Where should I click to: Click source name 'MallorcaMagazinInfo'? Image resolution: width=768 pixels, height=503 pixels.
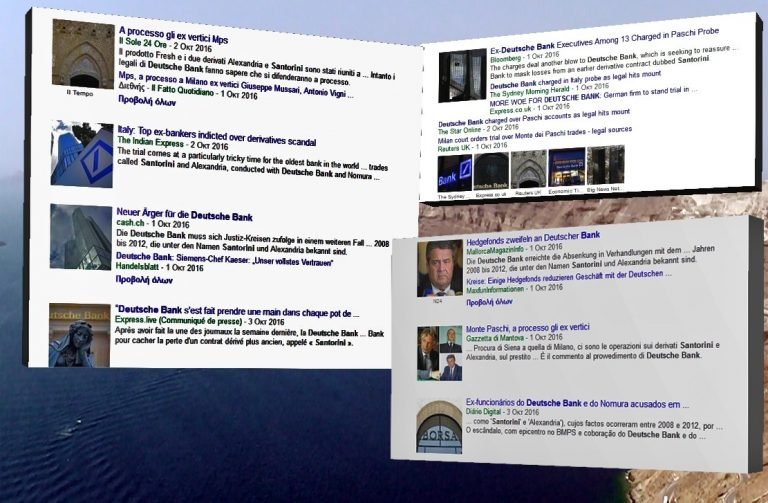coord(495,249)
